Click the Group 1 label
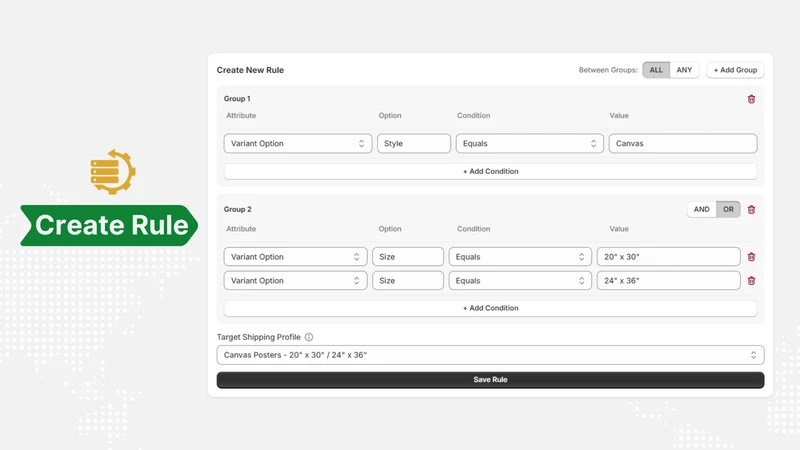Viewport: 800px width, 450px height. coord(237,99)
